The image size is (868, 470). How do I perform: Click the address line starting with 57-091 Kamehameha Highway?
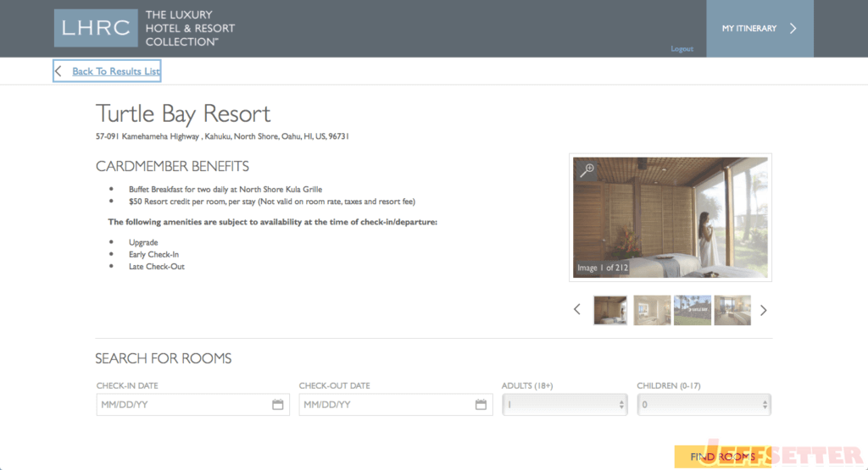pyautogui.click(x=222, y=136)
